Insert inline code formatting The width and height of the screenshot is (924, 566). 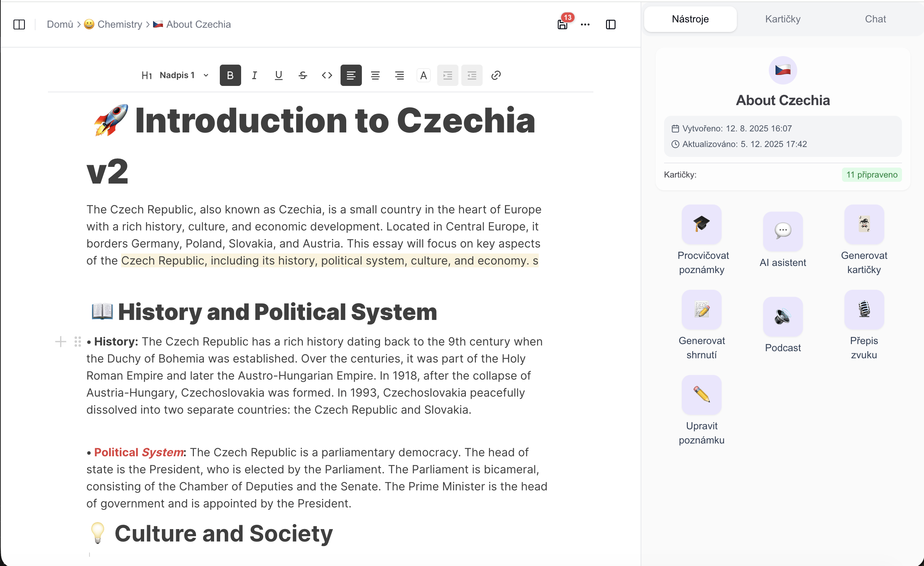(x=327, y=75)
